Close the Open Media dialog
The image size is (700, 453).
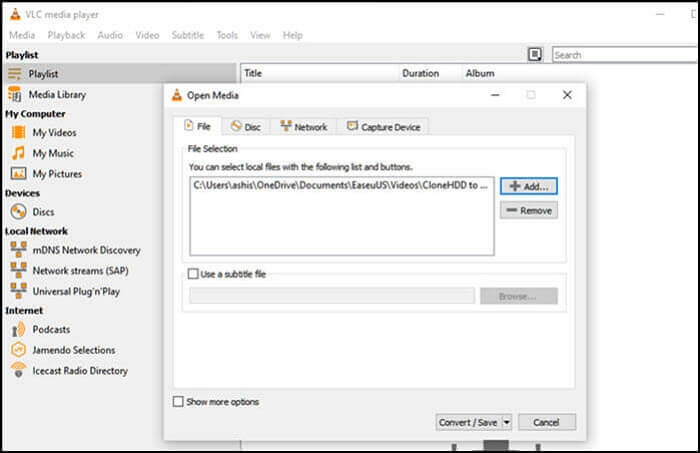pos(567,95)
